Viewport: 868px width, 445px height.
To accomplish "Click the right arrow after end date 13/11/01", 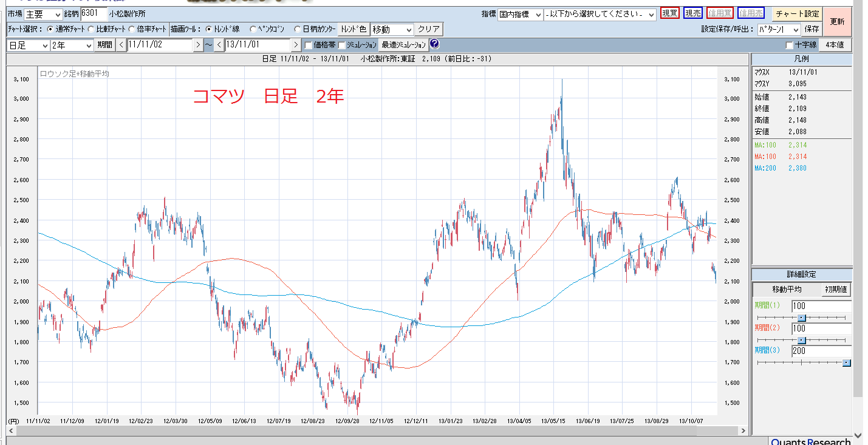I will [296, 45].
